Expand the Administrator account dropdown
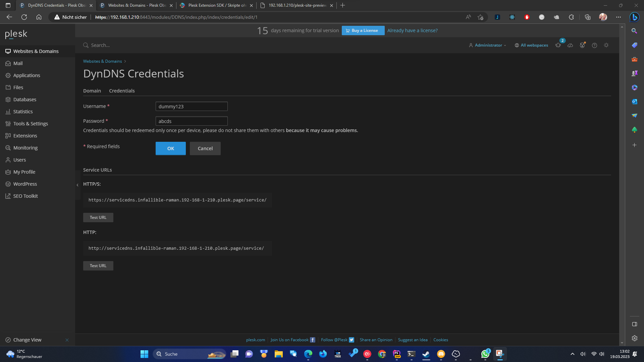This screenshot has width=644, height=362. coord(488,45)
